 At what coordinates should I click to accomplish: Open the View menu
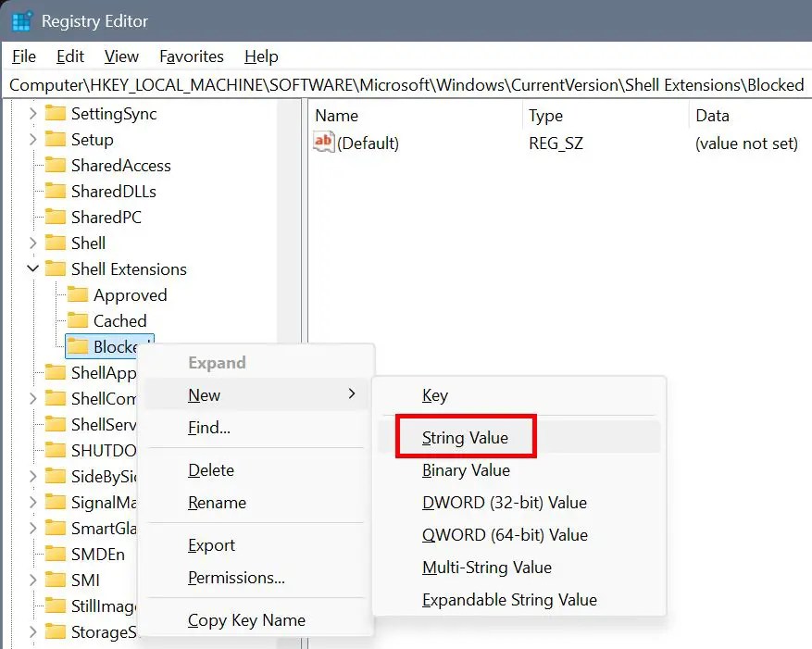click(x=121, y=56)
